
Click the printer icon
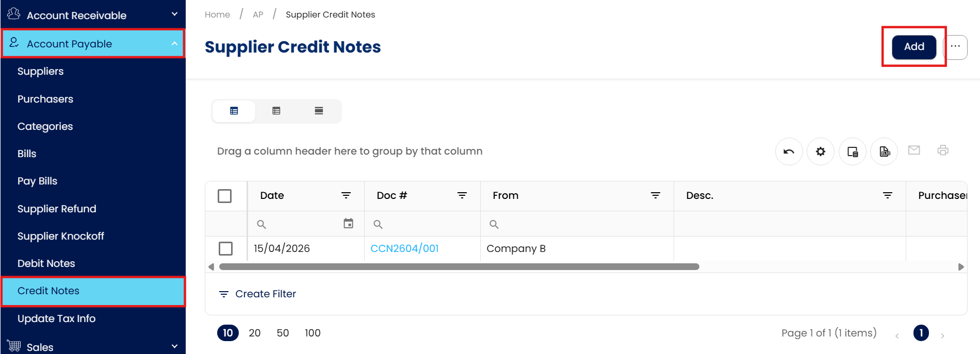point(943,150)
